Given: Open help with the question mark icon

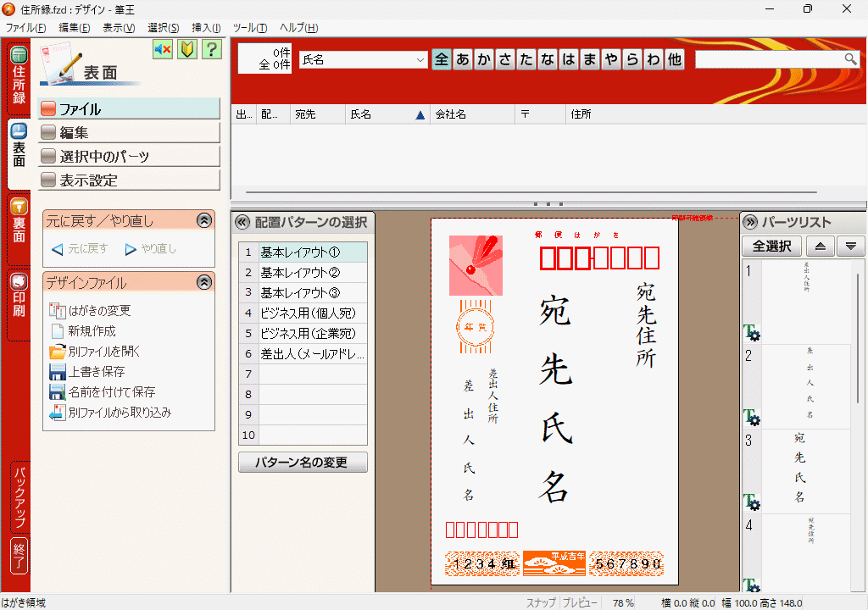Looking at the screenshot, I should pos(211,50).
